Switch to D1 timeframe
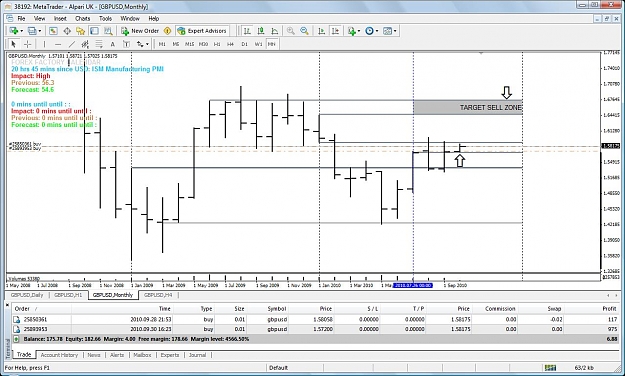Image resolution: width=625 pixels, height=376 pixels. coord(244,44)
